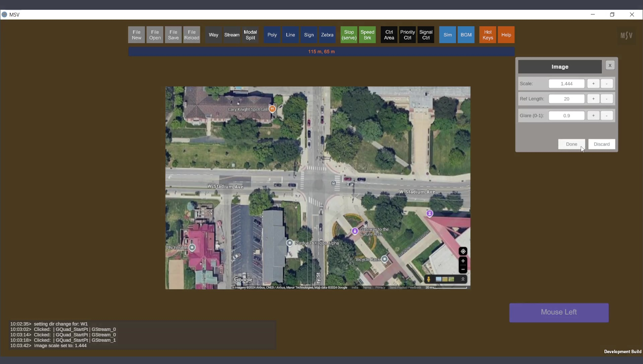Image resolution: width=643 pixels, height=364 pixels.
Task: Choose the Stream tool
Action: click(232, 35)
